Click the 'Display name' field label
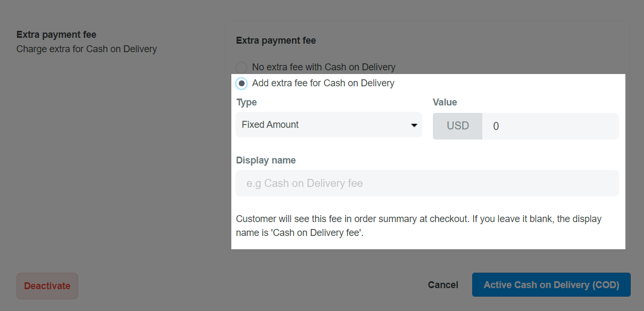The width and height of the screenshot is (644, 311). tap(266, 160)
